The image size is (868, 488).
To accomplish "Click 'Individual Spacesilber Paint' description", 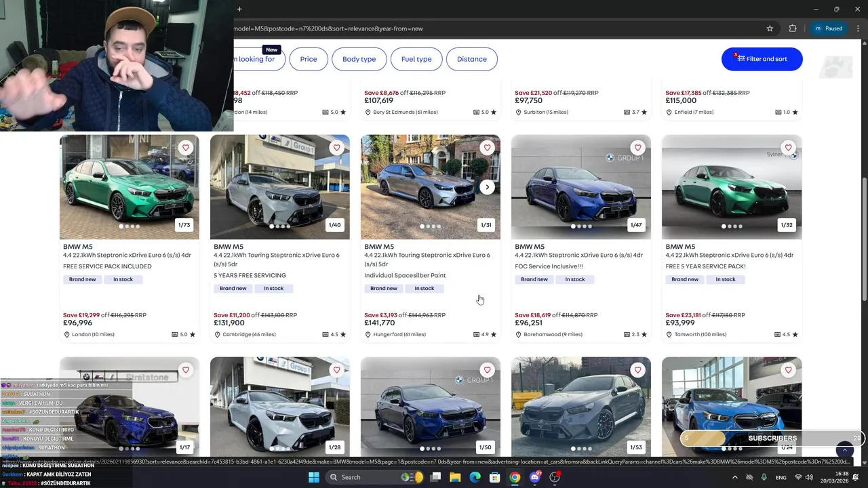I will [x=405, y=275].
